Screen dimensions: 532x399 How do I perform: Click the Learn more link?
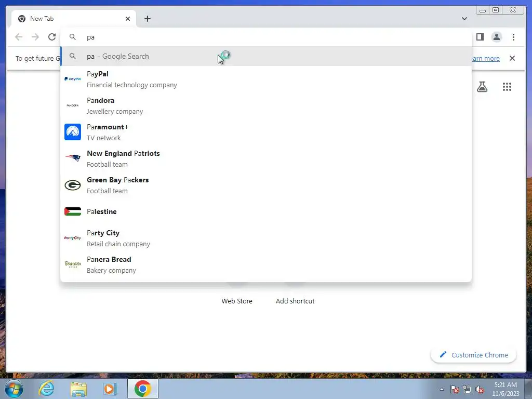485,58
